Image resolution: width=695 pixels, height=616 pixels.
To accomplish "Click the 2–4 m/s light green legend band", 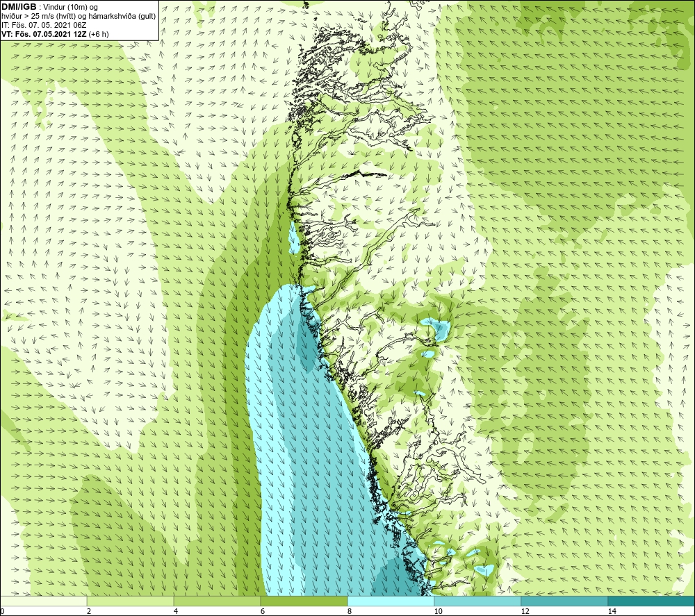I will pos(131,601).
